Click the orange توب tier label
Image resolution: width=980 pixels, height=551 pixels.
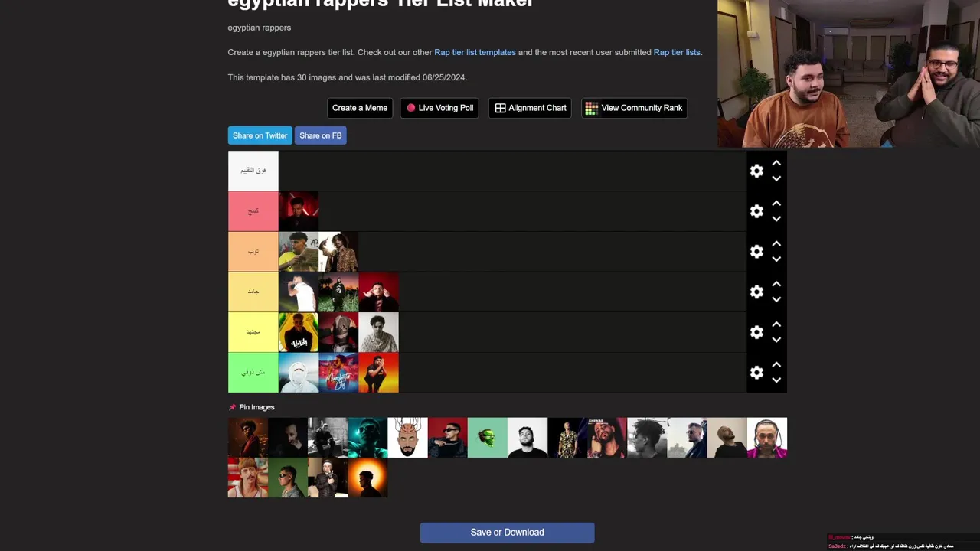point(253,252)
